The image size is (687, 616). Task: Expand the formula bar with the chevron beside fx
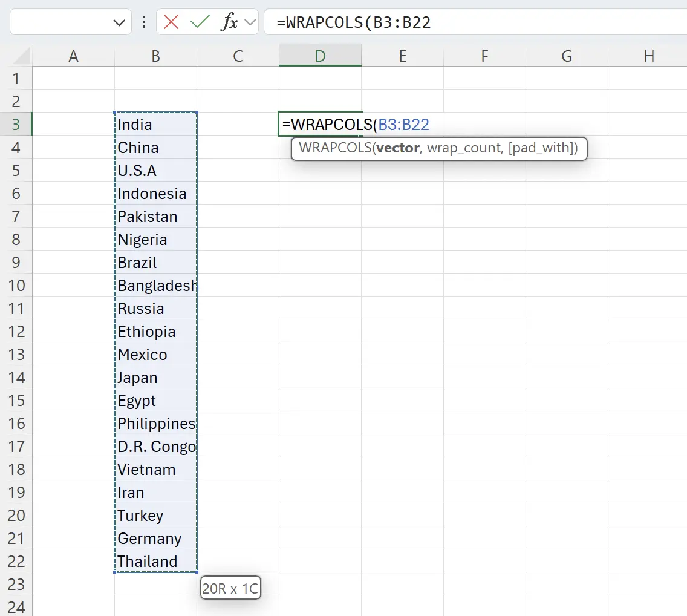point(250,22)
